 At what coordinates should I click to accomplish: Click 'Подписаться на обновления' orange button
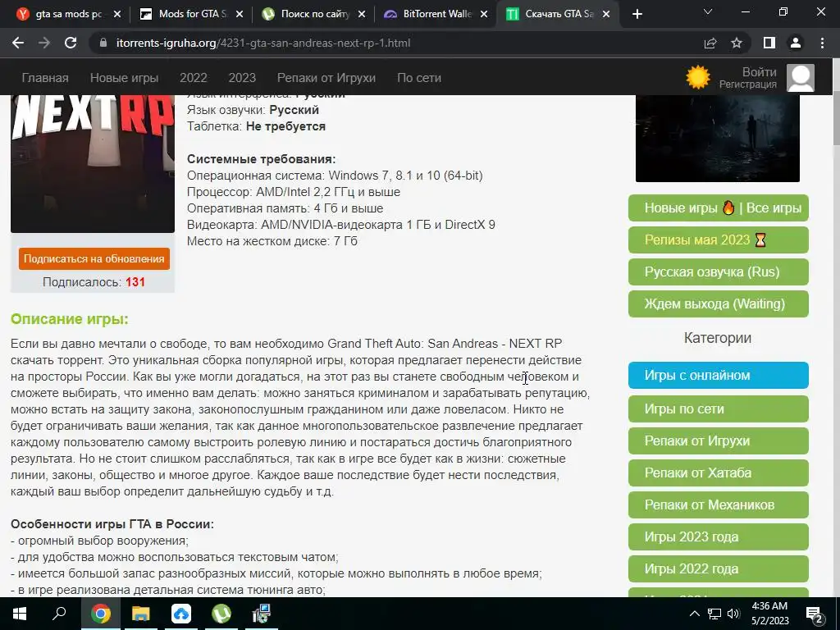tap(94, 258)
